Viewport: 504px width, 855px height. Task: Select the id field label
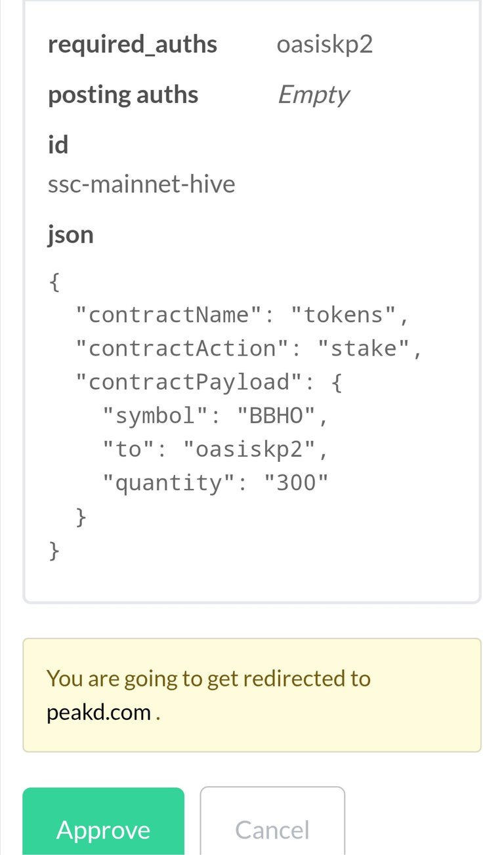(x=58, y=144)
